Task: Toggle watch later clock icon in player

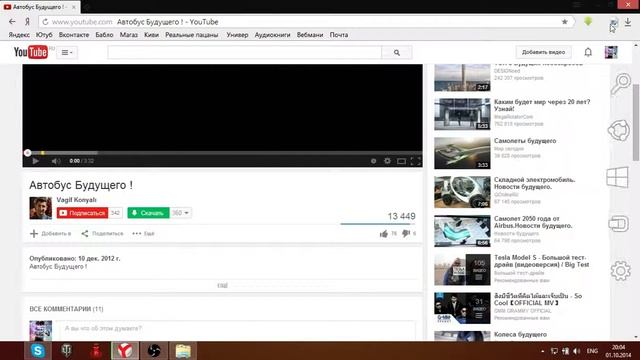Action: tap(373, 161)
